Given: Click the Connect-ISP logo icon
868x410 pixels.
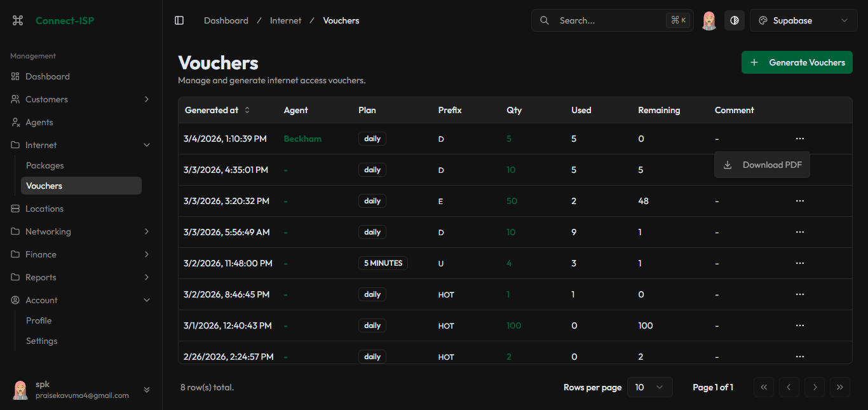Looking at the screenshot, I should [18, 20].
